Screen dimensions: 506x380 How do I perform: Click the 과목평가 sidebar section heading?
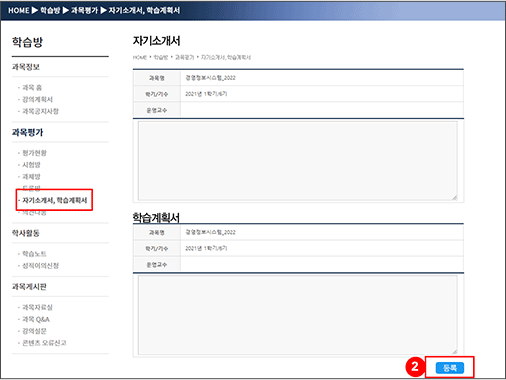tap(27, 132)
